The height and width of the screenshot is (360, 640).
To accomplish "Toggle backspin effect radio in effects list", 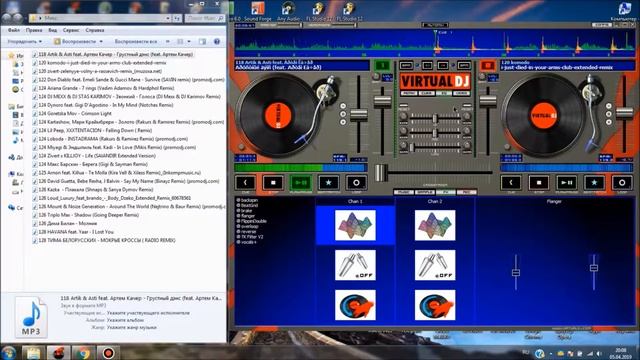I will click(x=238, y=200).
